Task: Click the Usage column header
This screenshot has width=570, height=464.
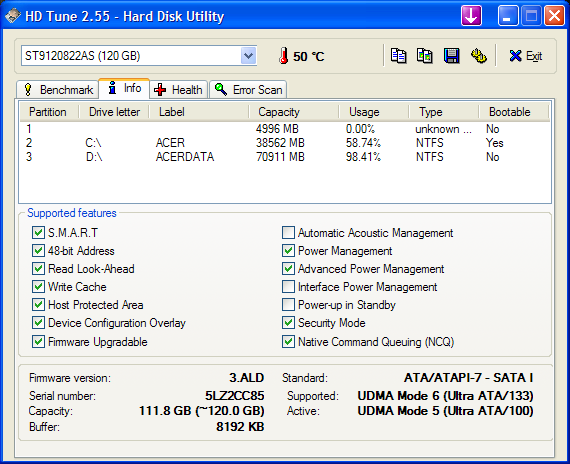Action: pyautogui.click(x=374, y=112)
